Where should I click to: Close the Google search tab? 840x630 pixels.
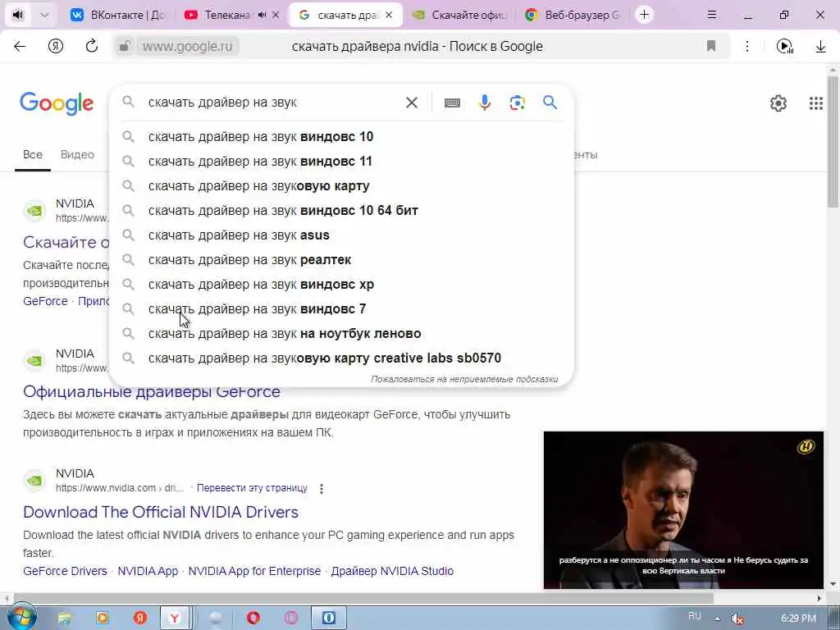(x=389, y=15)
